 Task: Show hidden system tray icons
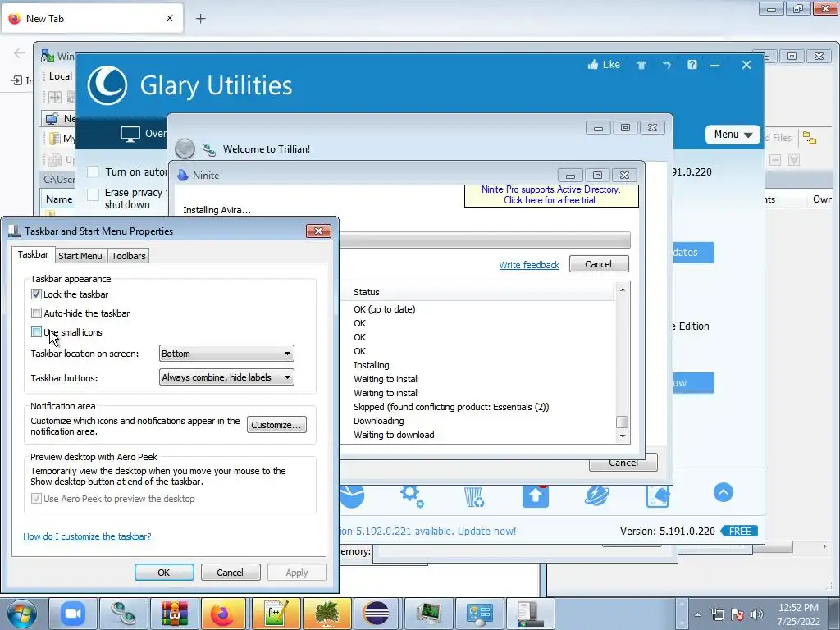(697, 614)
